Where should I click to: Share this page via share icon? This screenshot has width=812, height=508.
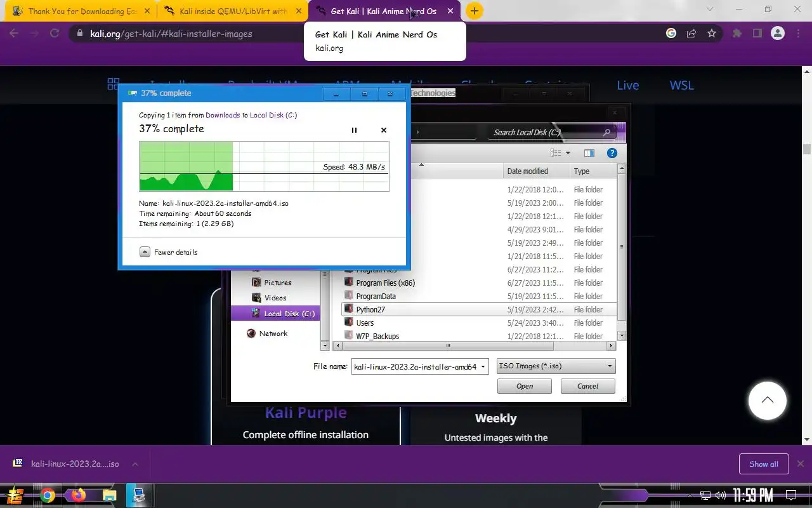pos(691,34)
